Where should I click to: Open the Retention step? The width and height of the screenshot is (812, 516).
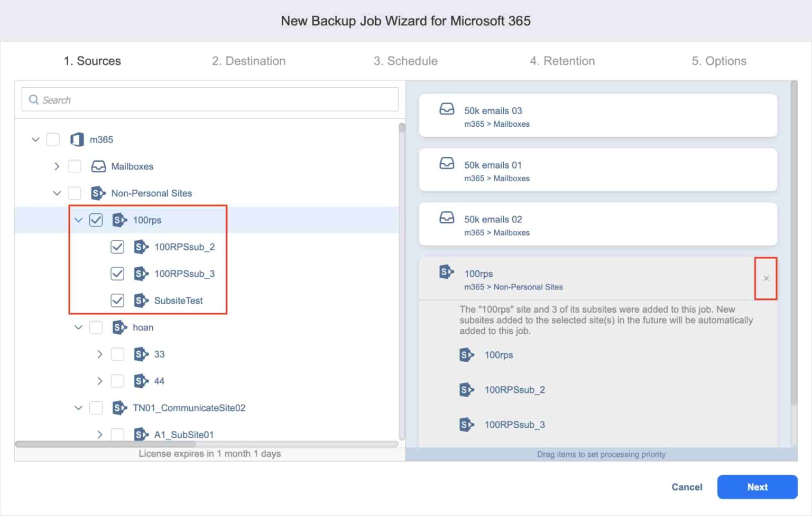click(562, 61)
